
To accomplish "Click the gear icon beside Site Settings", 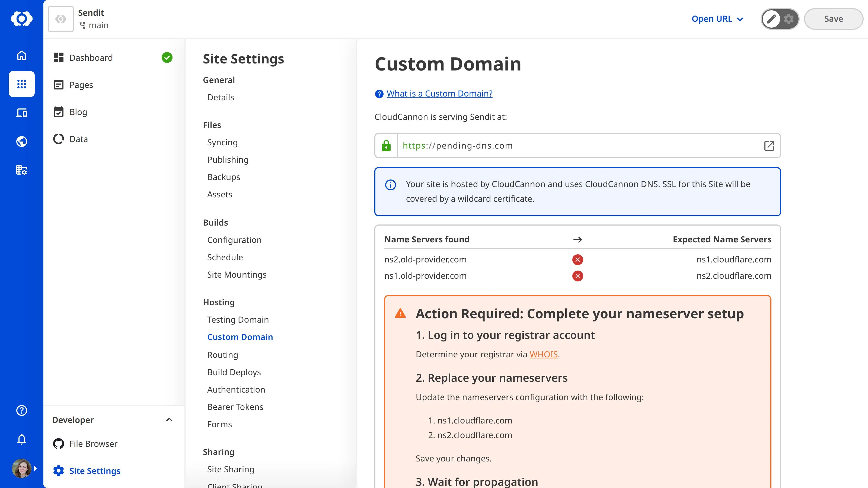I will [x=59, y=471].
